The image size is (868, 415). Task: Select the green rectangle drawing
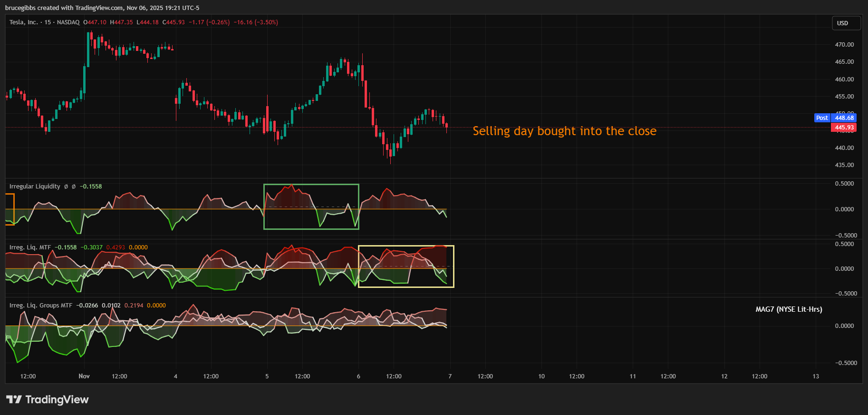[x=311, y=185]
